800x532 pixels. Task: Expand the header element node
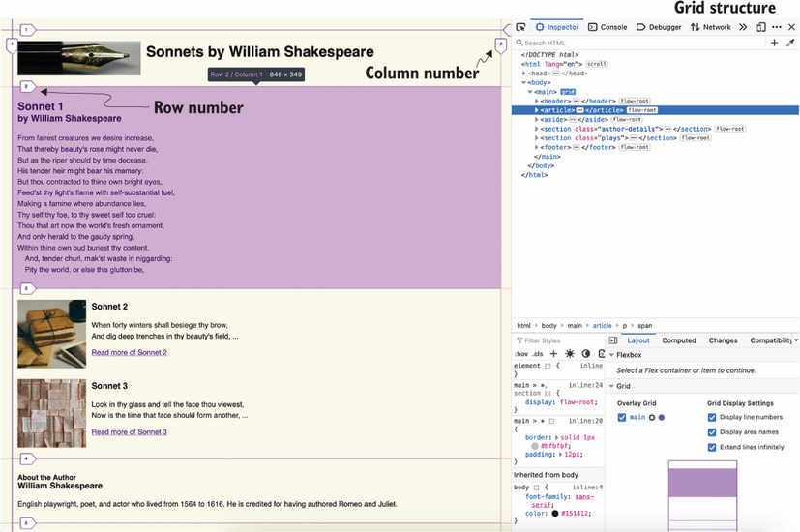pyautogui.click(x=537, y=101)
